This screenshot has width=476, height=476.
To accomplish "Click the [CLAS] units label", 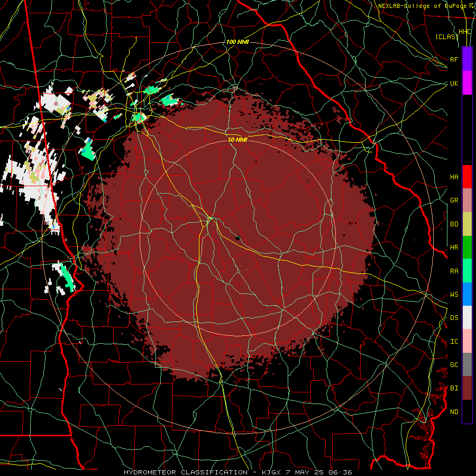I will [447, 36].
